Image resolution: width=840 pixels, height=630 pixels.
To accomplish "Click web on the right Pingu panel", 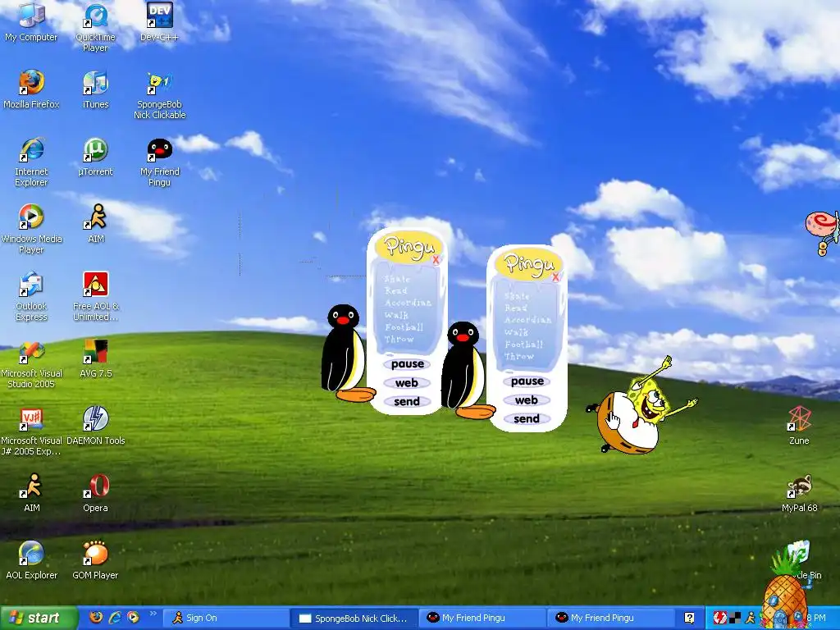I will (527, 400).
